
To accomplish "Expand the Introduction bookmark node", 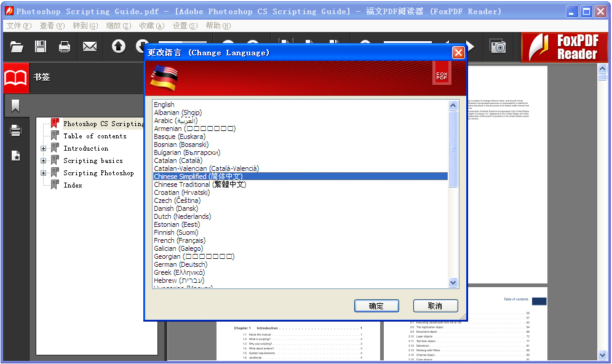I will click(x=43, y=149).
